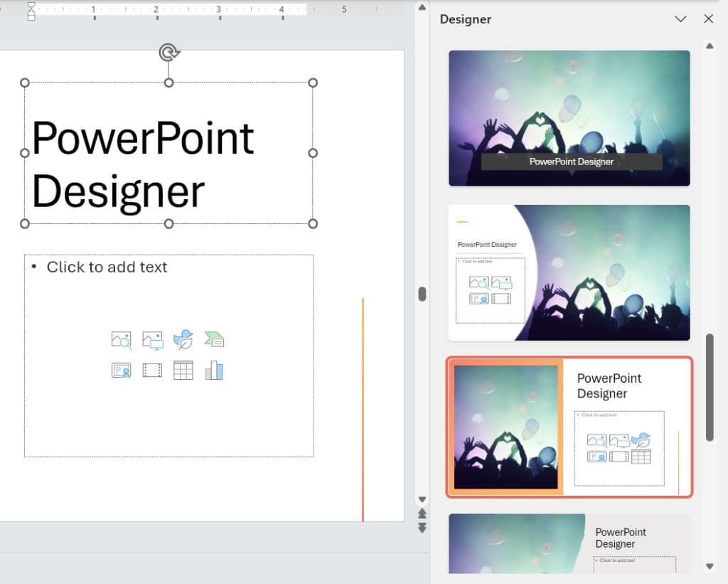728x584 pixels.
Task: Add a chart using the bar chart icon
Action: (x=215, y=370)
